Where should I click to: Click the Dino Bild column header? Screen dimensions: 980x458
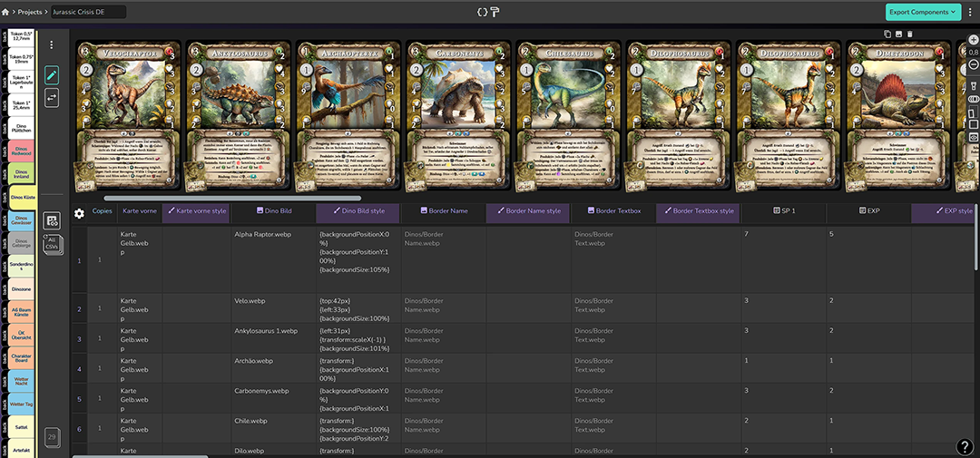274,211
